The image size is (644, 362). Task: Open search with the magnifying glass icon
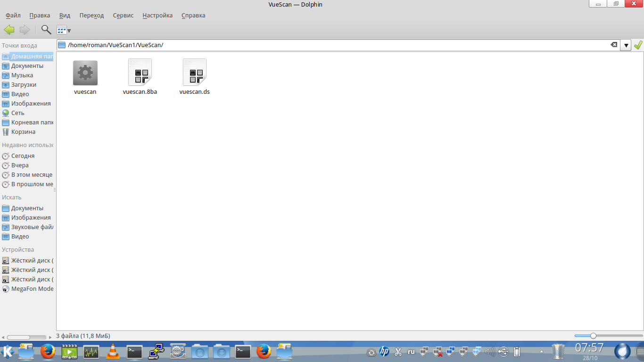point(46,30)
